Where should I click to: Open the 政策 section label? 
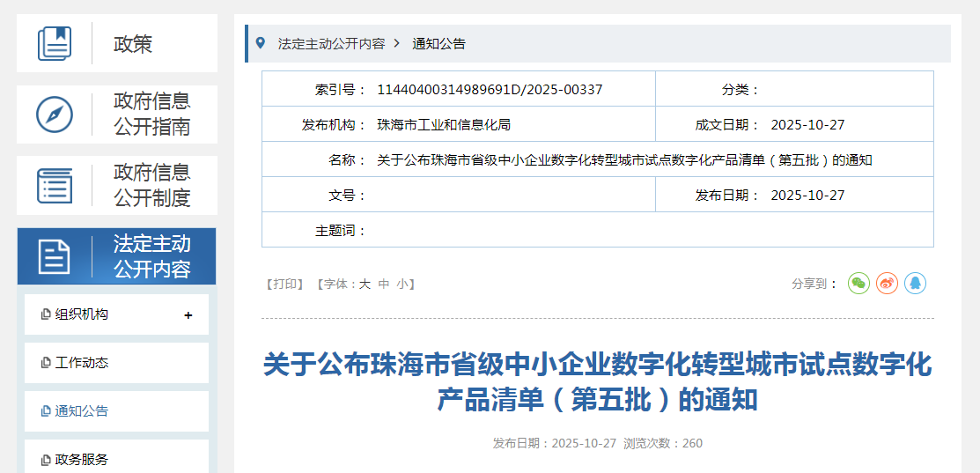tap(133, 44)
